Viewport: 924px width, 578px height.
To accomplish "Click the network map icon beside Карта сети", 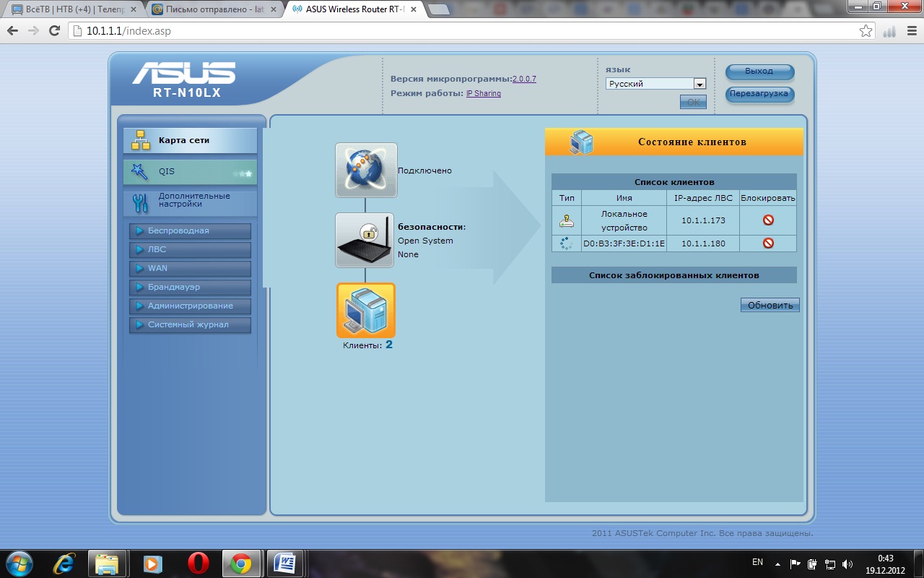I will (141, 141).
